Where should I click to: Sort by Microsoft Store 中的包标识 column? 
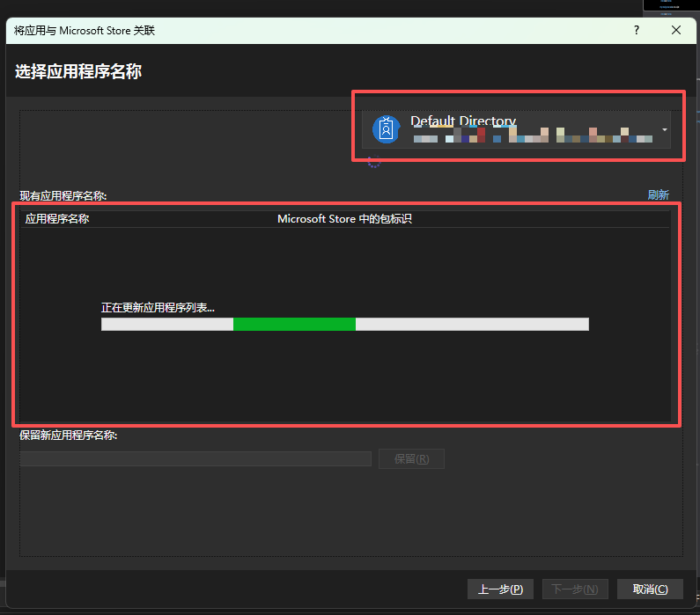tap(344, 219)
